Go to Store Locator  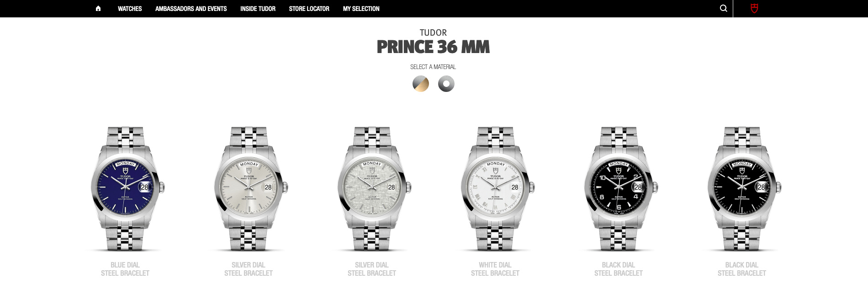pos(309,9)
